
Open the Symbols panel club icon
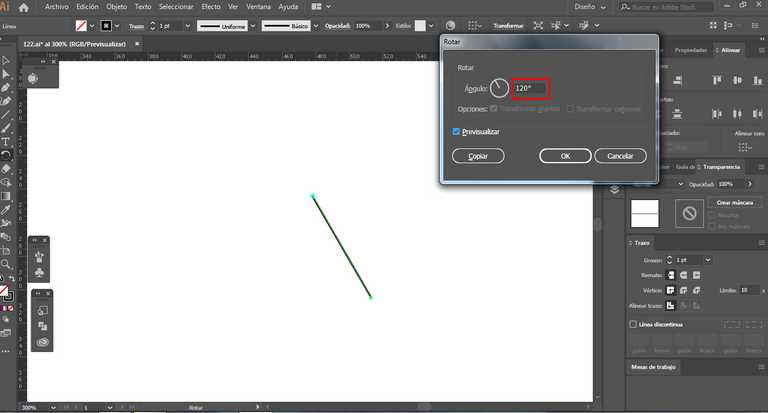pyautogui.click(x=40, y=272)
